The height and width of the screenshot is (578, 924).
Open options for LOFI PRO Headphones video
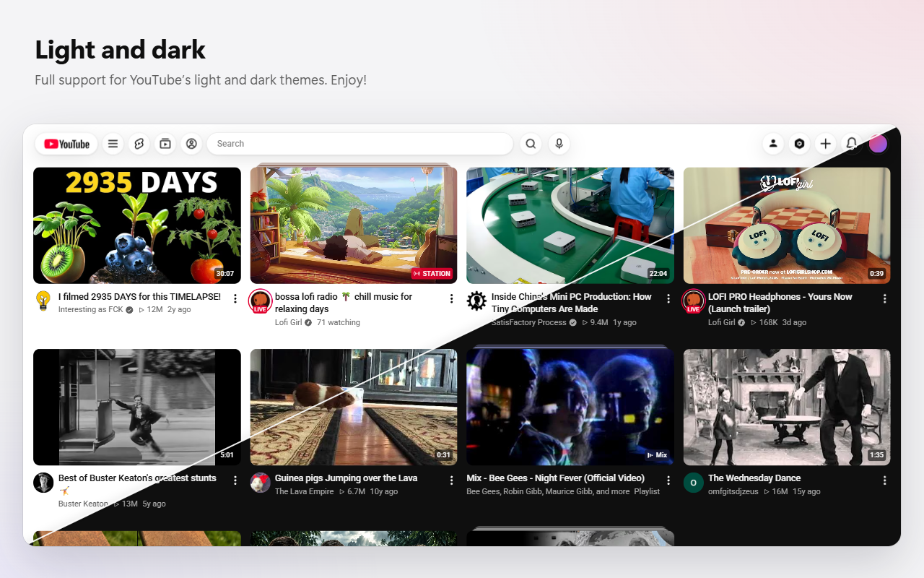(884, 298)
